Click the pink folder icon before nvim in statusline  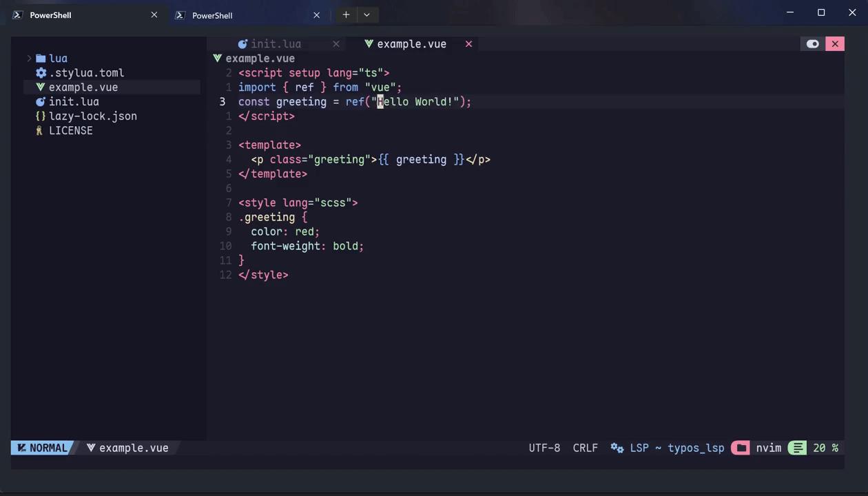tap(741, 448)
